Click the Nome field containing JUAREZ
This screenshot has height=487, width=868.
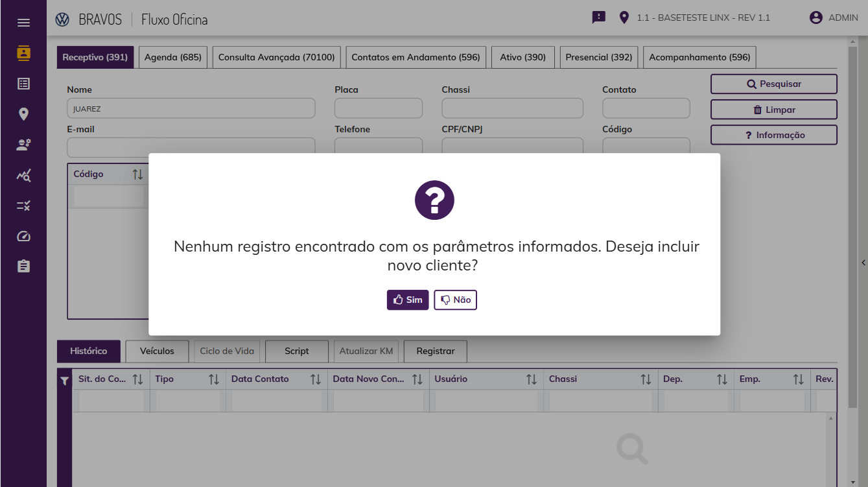(x=191, y=108)
